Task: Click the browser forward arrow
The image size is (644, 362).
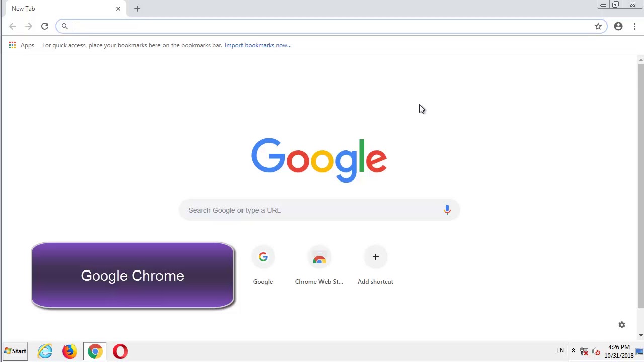Action: pos(29,26)
